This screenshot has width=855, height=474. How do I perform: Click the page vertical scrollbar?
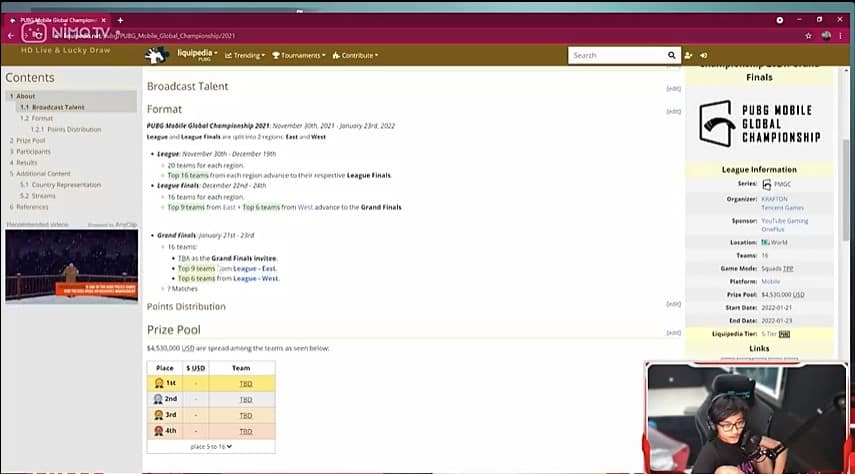(x=846, y=191)
